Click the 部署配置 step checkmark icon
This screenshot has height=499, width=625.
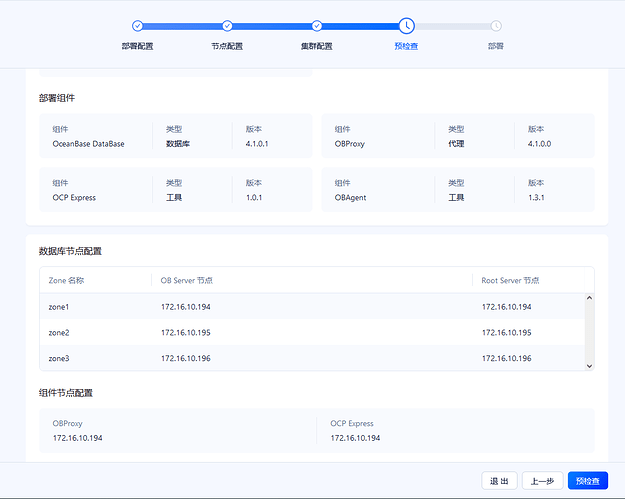[138, 26]
